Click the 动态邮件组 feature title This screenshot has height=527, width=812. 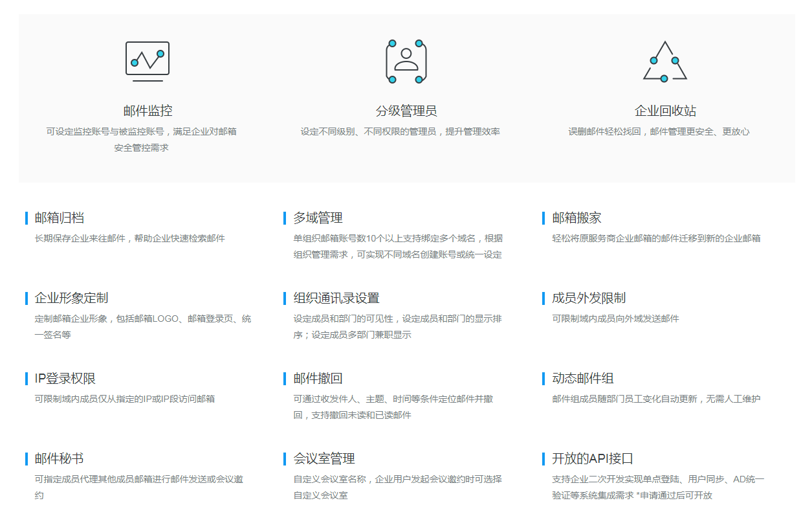pos(583,378)
